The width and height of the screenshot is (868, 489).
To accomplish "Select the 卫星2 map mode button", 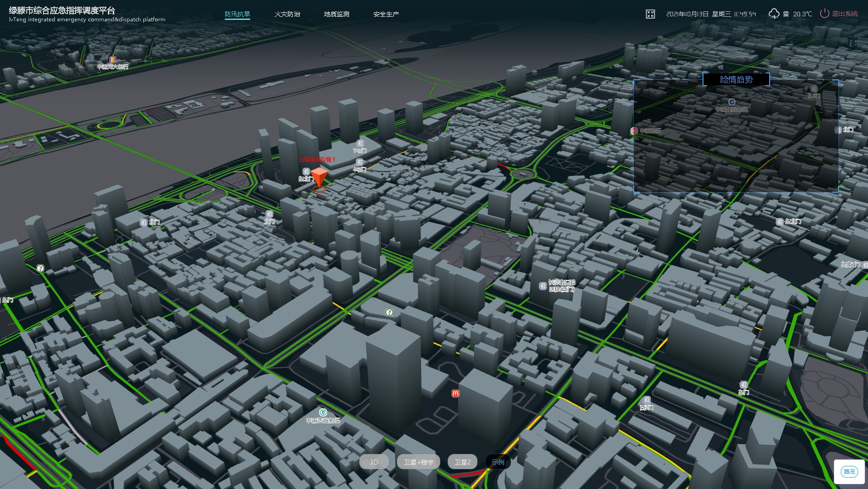I will point(463,462).
